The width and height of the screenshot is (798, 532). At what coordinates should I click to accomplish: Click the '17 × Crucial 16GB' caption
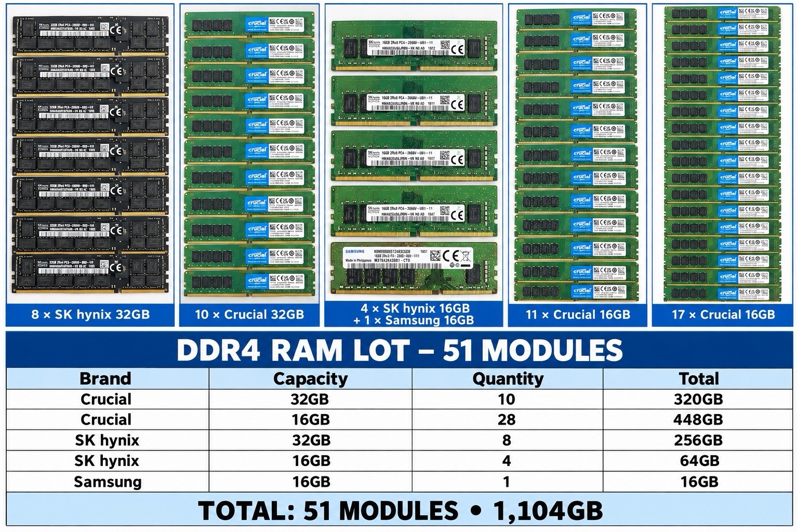click(723, 314)
